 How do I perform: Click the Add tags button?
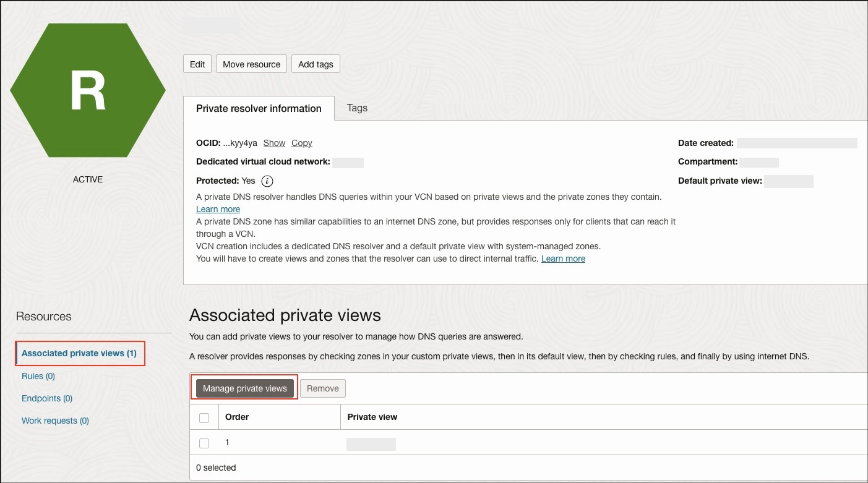pos(316,64)
